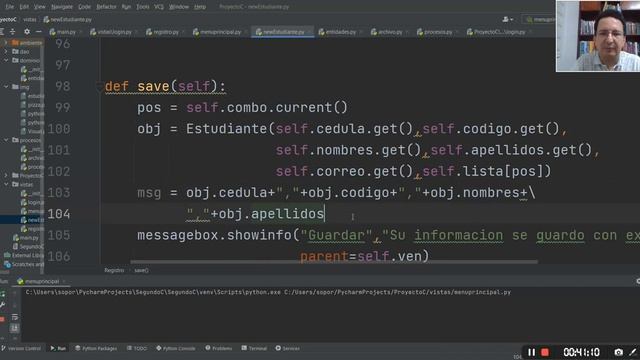Open the Run menu
Viewport: 640px width, 360px height.
pyautogui.click(x=127, y=7)
